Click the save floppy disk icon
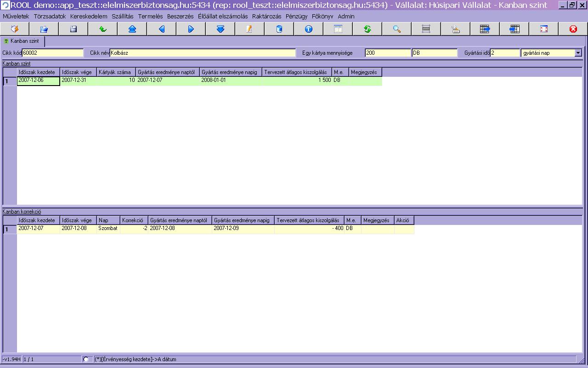 73,29
